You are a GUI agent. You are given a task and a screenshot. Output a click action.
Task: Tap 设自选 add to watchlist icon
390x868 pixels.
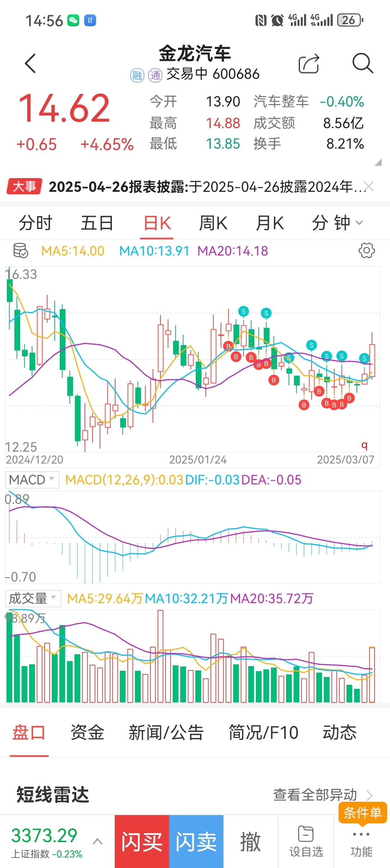click(x=306, y=841)
